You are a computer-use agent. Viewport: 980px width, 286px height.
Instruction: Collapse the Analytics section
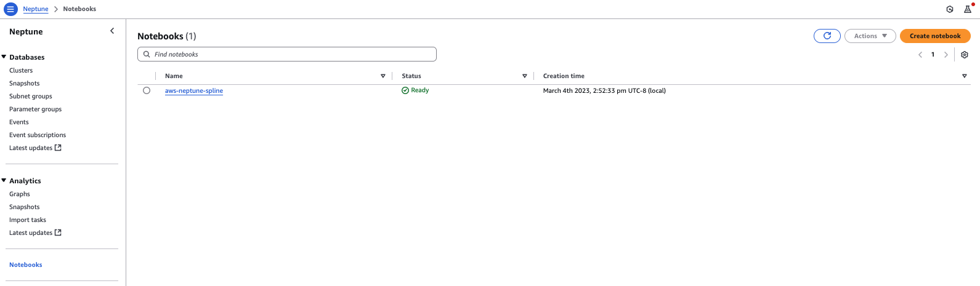click(4, 180)
